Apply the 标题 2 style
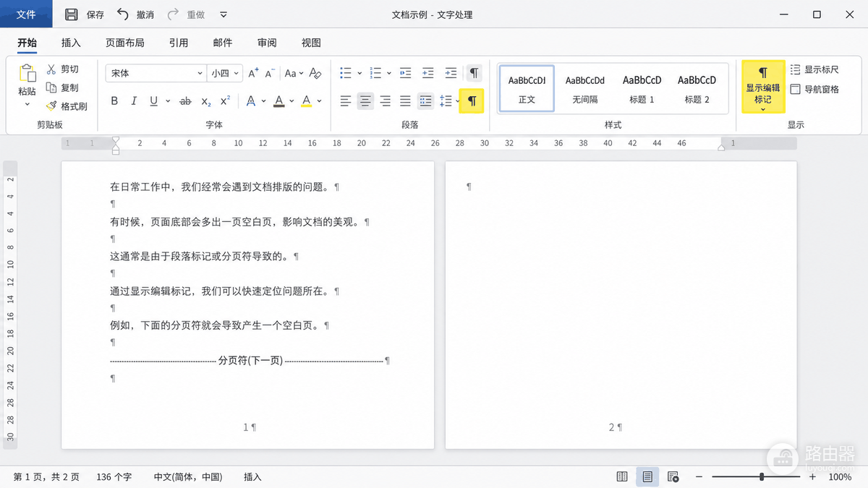 697,88
